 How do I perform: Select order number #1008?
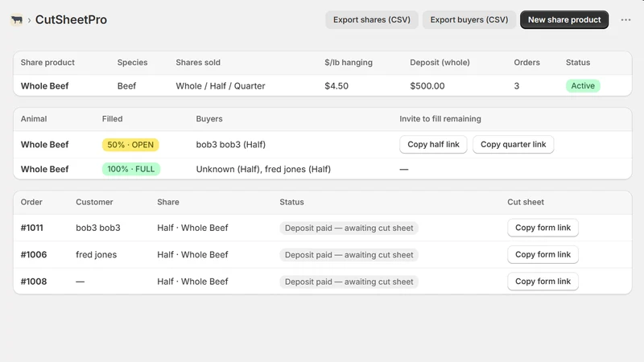34,282
